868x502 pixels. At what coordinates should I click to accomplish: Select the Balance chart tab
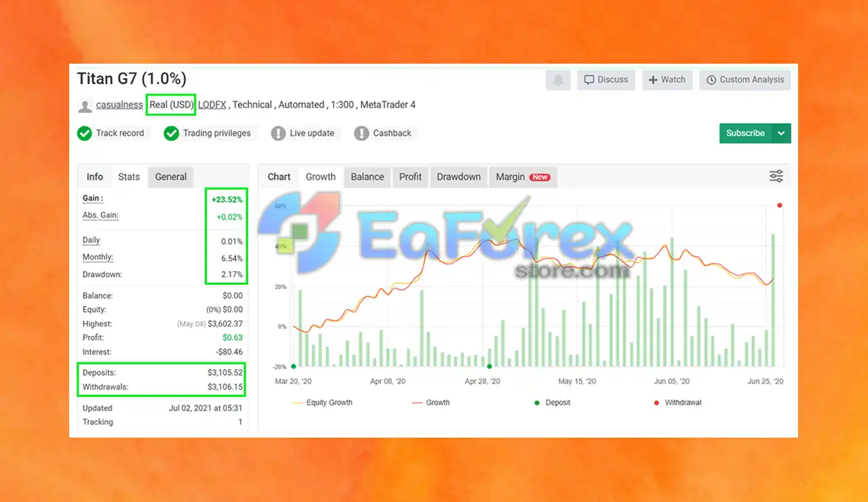tap(368, 177)
